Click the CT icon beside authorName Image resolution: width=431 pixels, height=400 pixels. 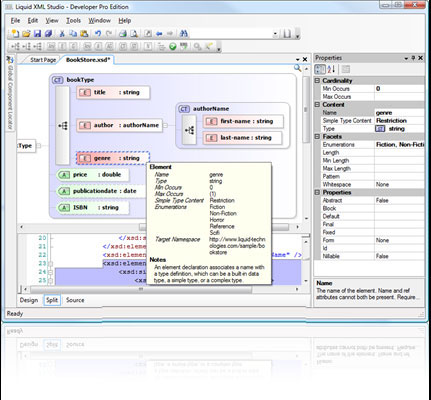[x=184, y=109]
